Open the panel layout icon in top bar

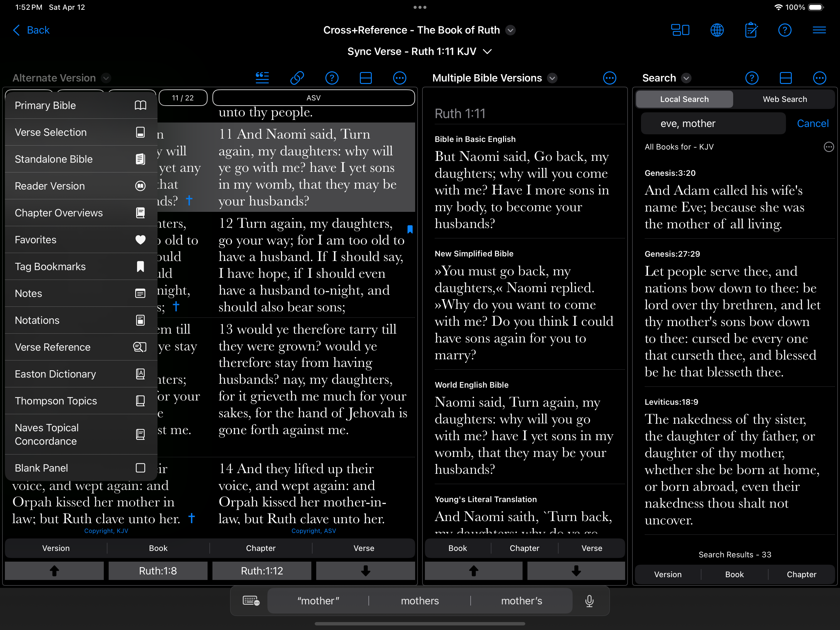click(680, 30)
